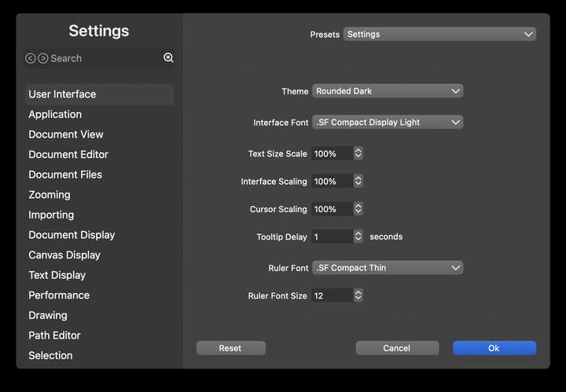Click the Cursor Scaling stepper arrows
The width and height of the screenshot is (566, 392).
358,209
